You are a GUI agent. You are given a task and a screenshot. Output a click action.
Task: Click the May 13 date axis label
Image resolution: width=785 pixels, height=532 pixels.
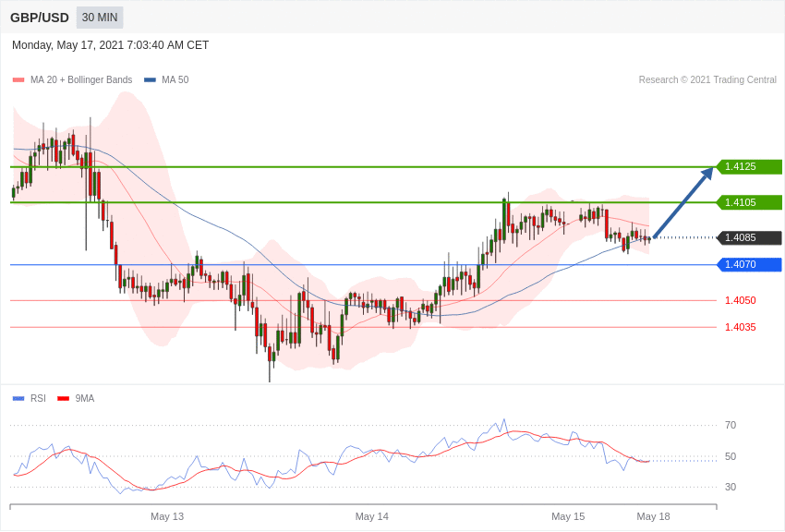pos(167,516)
